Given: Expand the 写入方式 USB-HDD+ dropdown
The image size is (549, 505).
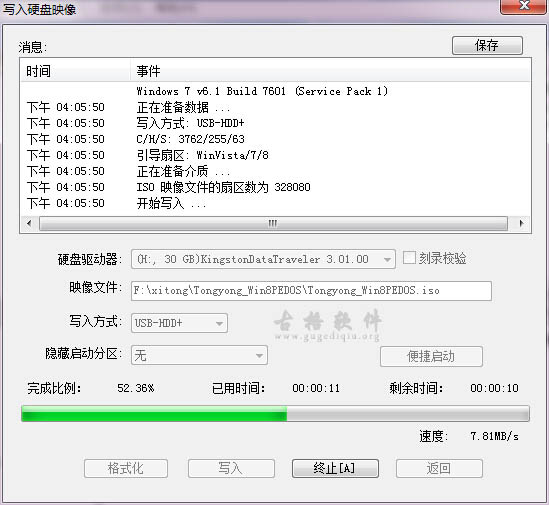Looking at the screenshot, I should click(x=179, y=323).
